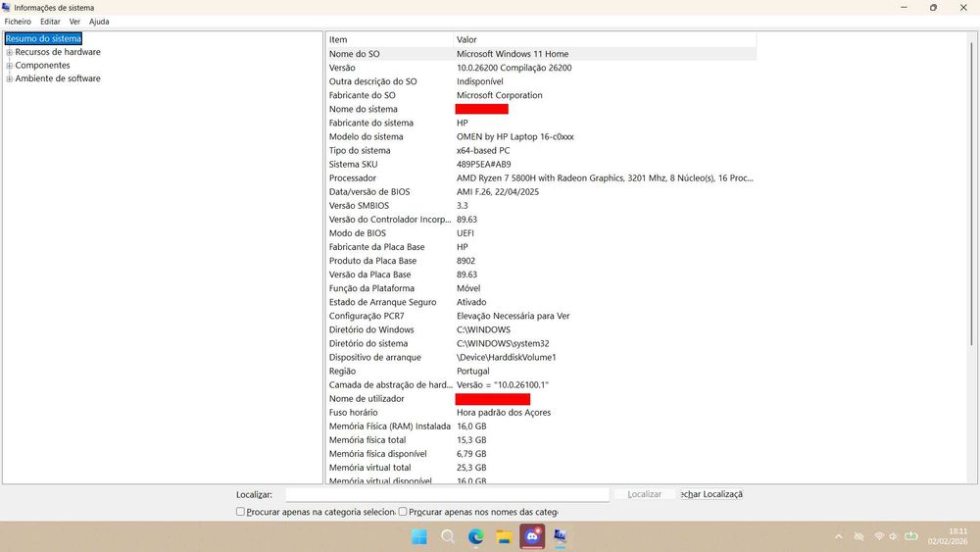Select the Recursos de hardware label
This screenshot has width=980, height=552.
click(x=58, y=52)
